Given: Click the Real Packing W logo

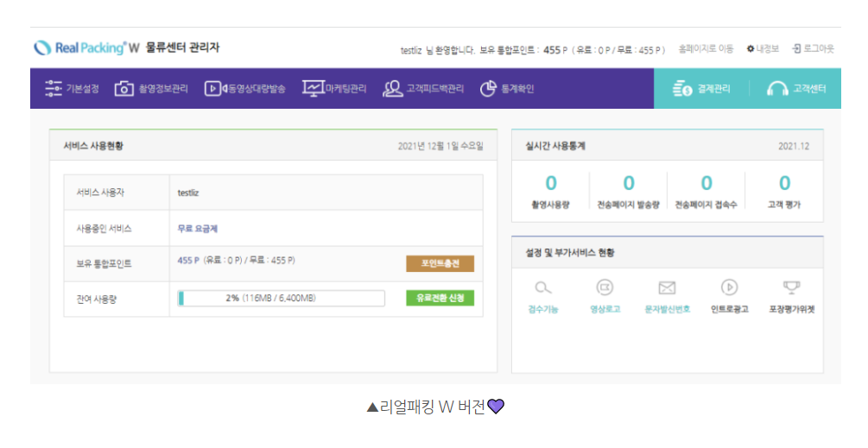Looking at the screenshot, I should pos(86,47).
